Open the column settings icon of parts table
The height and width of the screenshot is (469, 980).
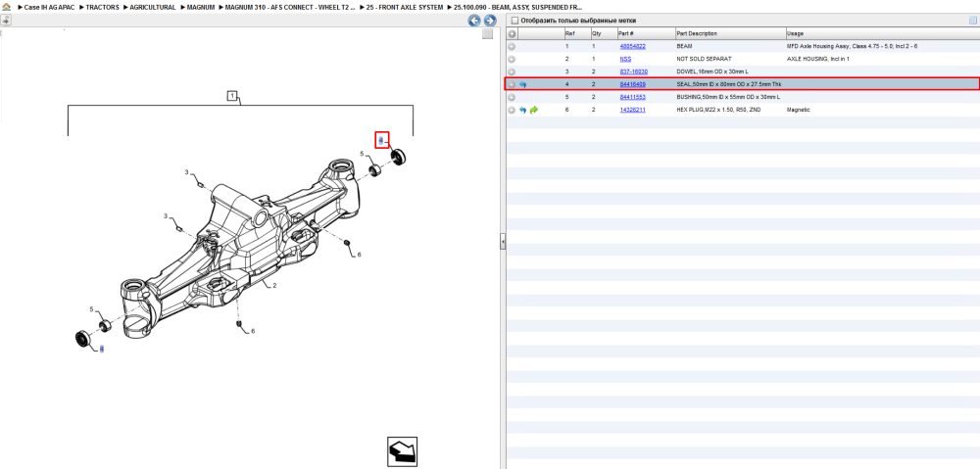[x=972, y=21]
